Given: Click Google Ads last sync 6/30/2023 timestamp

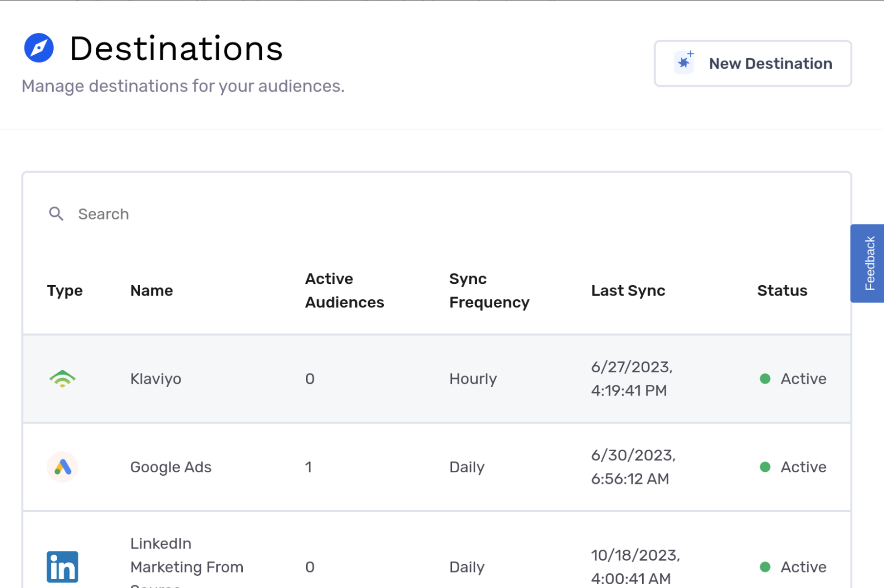Looking at the screenshot, I should tap(633, 467).
